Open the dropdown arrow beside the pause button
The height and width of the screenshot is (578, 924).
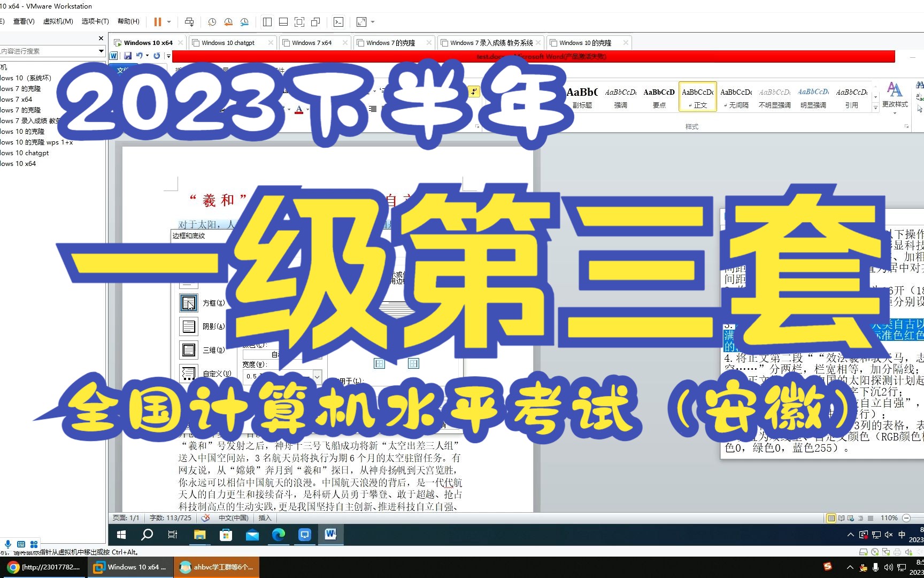pyautogui.click(x=169, y=22)
